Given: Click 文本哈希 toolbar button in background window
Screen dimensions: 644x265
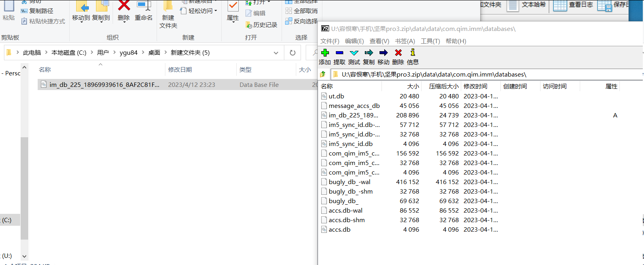Looking at the screenshot, I should click(527, 5).
